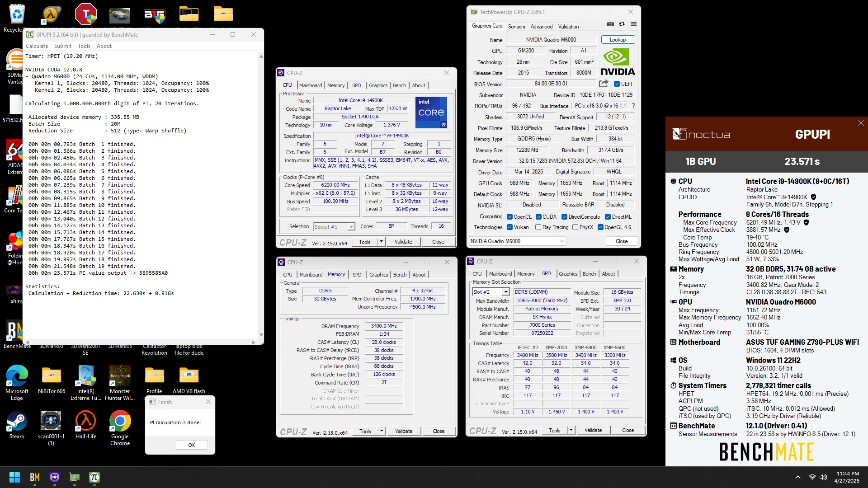The image size is (868, 488).
Task: Click the Windows Start button
Action: coord(14,477)
